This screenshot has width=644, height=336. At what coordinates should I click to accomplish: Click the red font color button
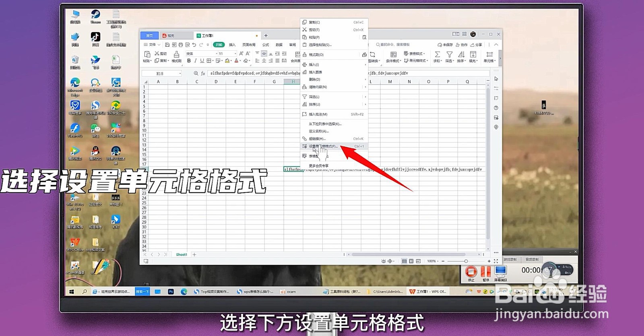point(236,61)
